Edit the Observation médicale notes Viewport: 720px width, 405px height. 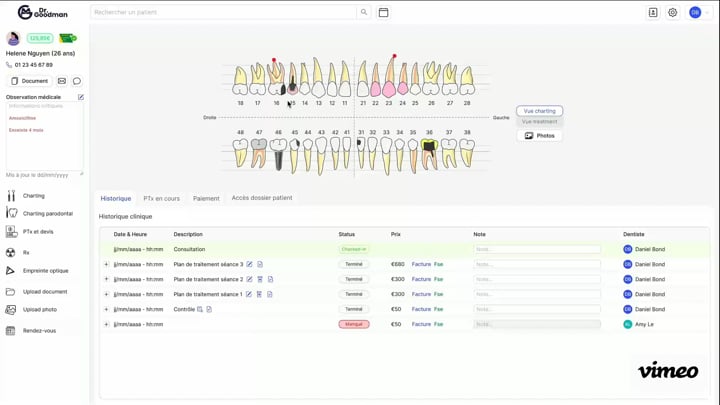(x=81, y=97)
